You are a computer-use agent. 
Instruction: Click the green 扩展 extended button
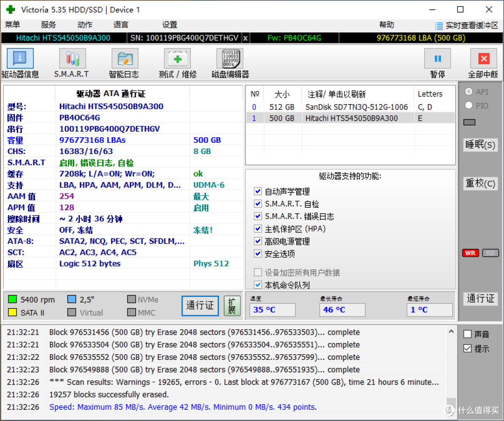(x=232, y=306)
